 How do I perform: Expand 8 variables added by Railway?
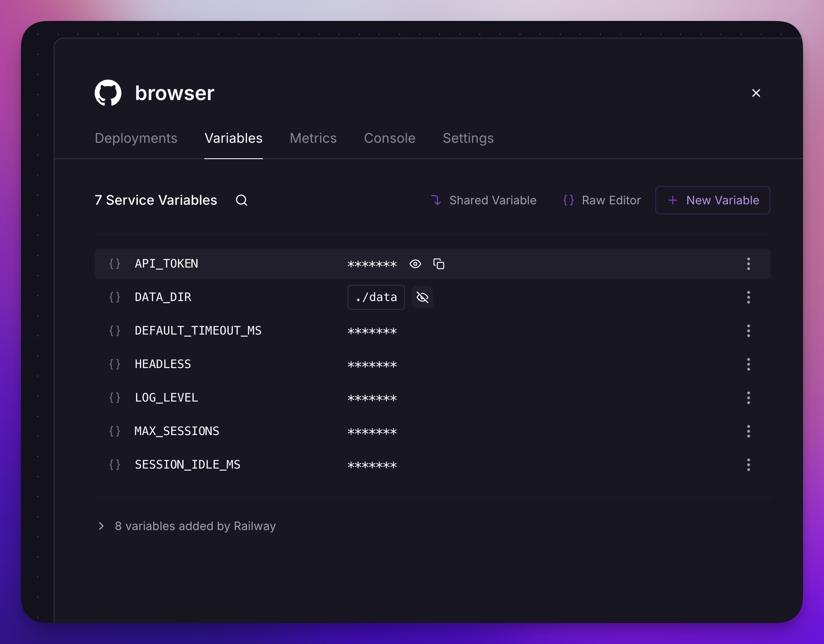pos(186,526)
